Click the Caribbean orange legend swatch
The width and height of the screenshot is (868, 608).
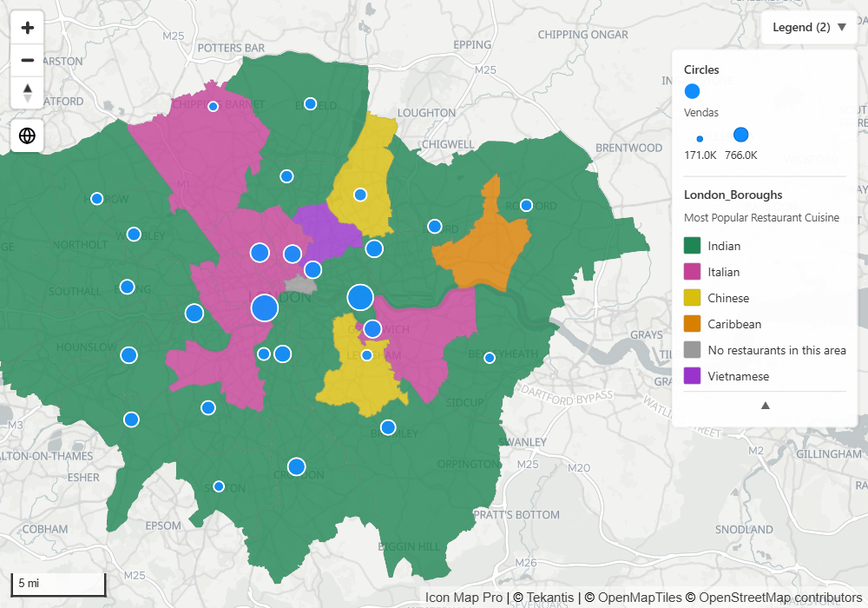[692, 323]
